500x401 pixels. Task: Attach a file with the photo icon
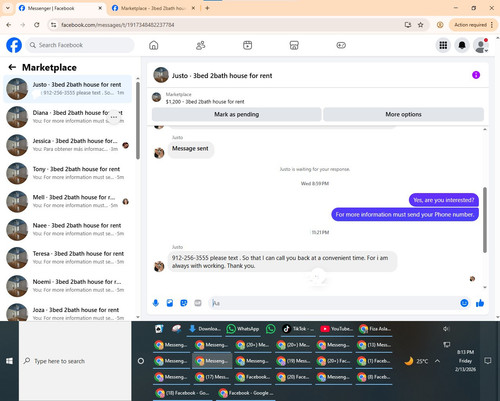[x=170, y=303]
